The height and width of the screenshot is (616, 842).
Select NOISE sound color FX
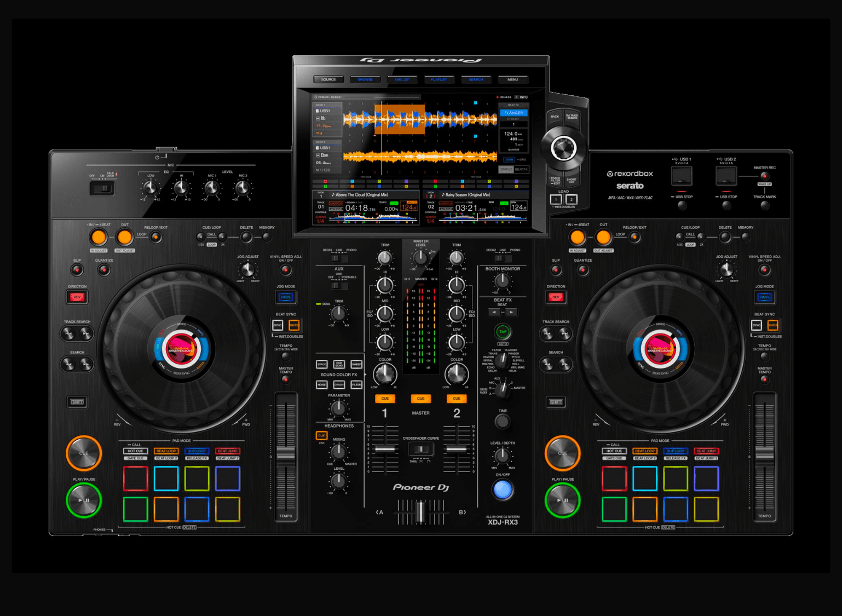[x=321, y=385]
